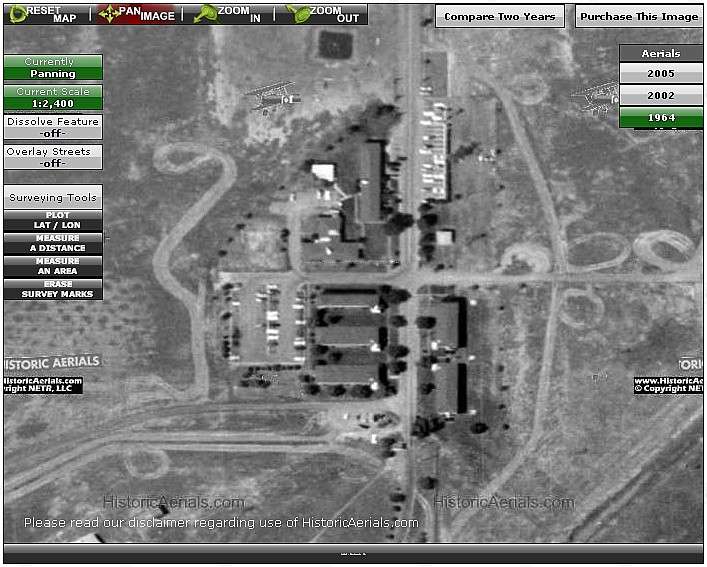Switch to the 2002 aerial image

click(x=660, y=96)
